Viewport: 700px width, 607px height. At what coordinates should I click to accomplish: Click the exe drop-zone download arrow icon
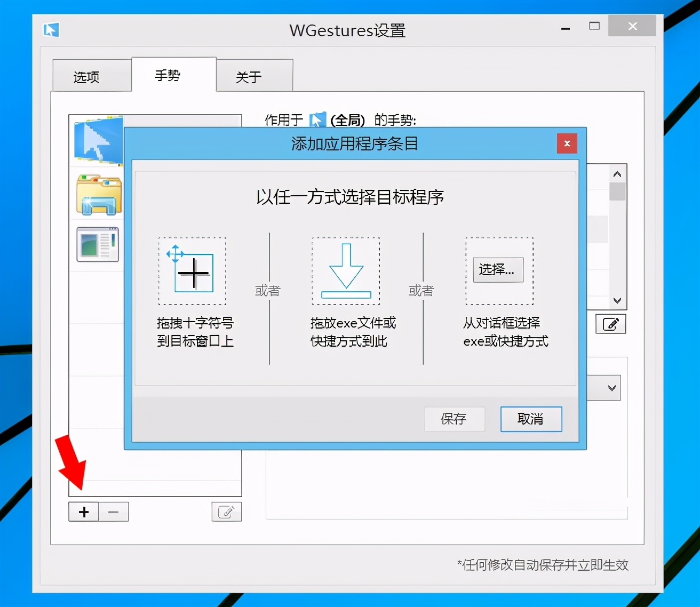point(346,271)
